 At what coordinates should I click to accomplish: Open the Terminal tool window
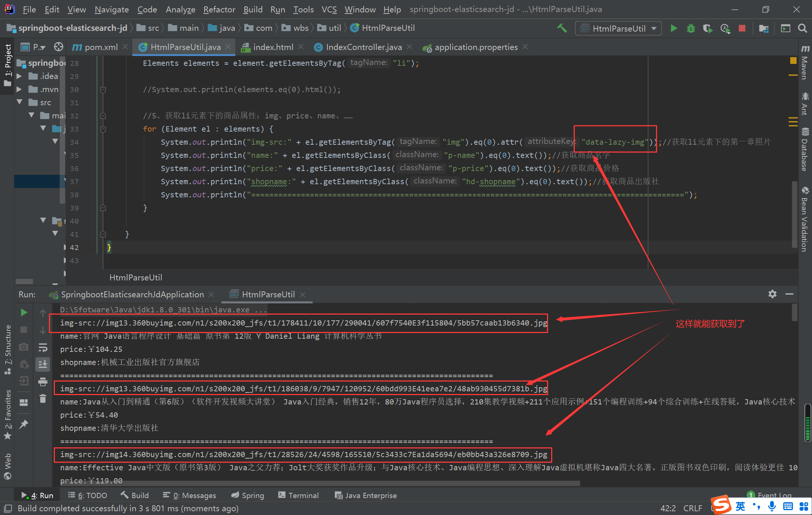tap(298, 495)
